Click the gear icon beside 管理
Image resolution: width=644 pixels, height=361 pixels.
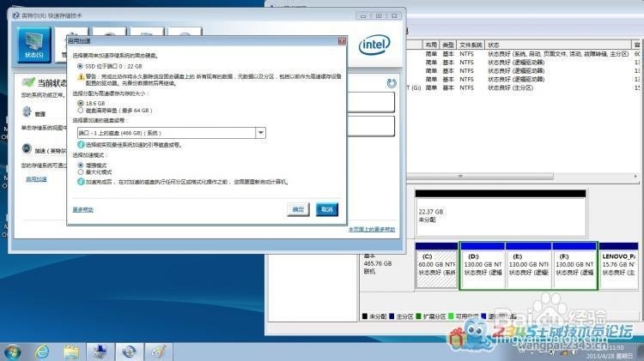[27, 111]
